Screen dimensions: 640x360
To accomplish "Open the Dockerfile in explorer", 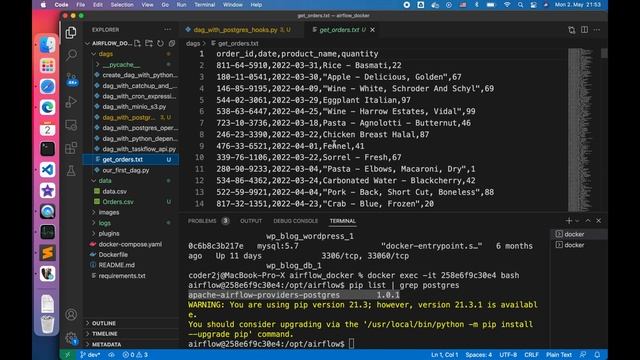I will [x=131, y=255].
